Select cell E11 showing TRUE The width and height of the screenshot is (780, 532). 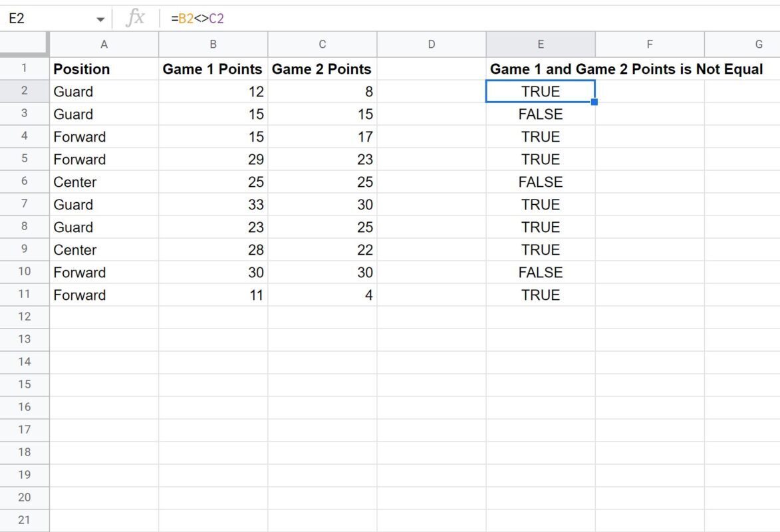[540, 295]
